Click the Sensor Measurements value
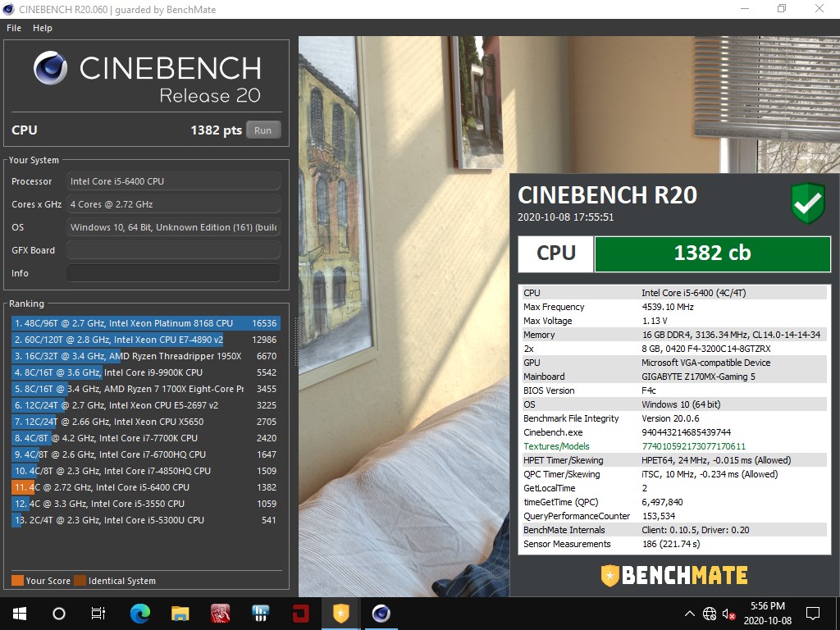Screen dimensions: 840x630 pyautogui.click(x=671, y=544)
